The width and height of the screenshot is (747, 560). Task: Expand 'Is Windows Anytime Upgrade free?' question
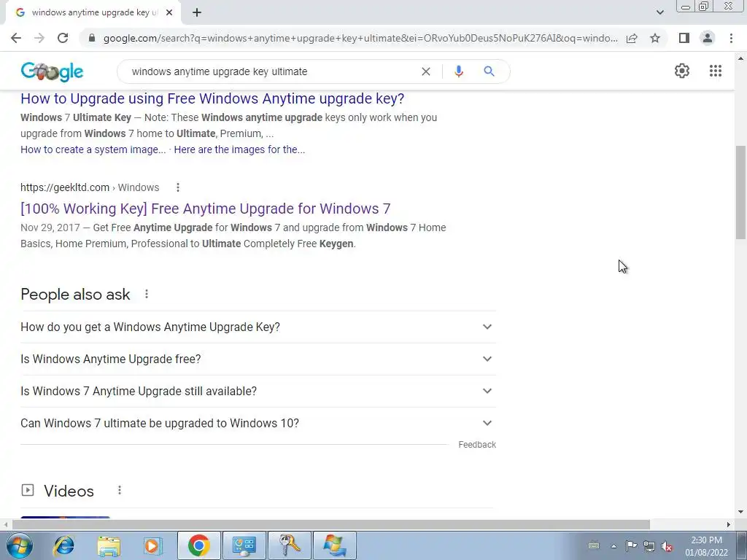[258, 359]
